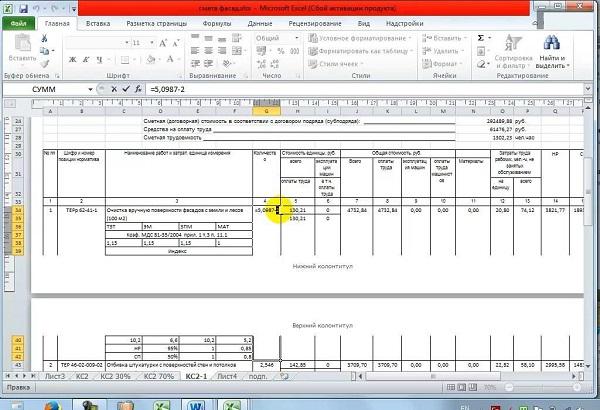Image resolution: width=600 pixels, height=410 pixels.
Task: Open Стили ячеек dropdown
Action: point(336,64)
